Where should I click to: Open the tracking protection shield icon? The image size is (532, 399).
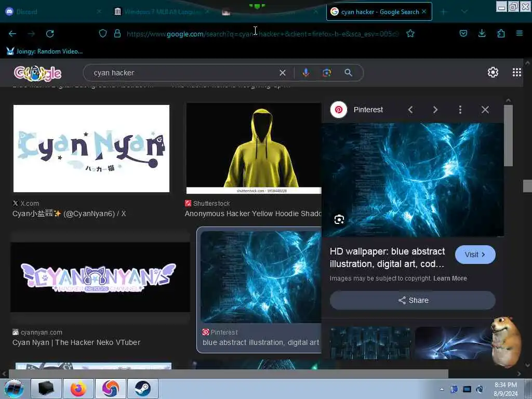pos(103,33)
